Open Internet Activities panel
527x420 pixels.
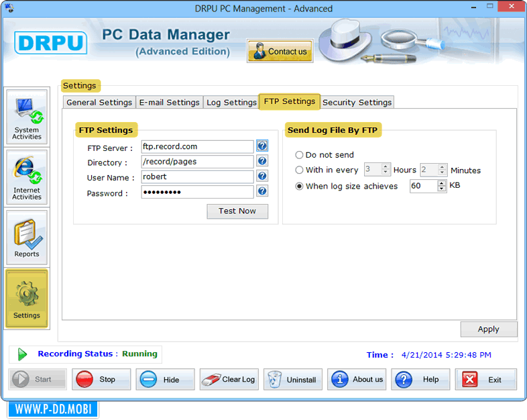(27, 178)
